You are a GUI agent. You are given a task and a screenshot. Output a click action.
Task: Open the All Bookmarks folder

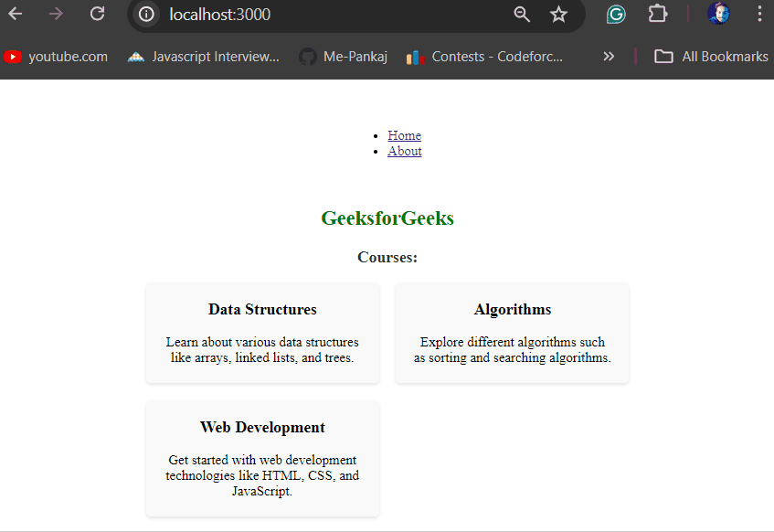click(x=711, y=57)
